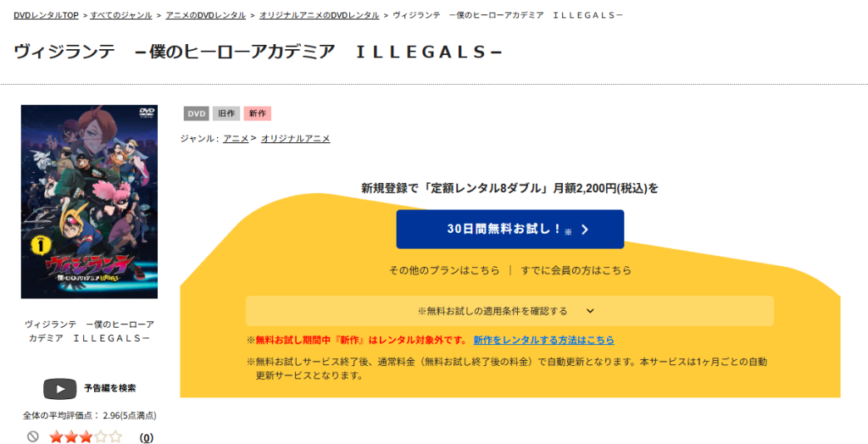The height and width of the screenshot is (444, 868).
Task: Click the 予告編を検索 label
Action: pyautogui.click(x=109, y=388)
